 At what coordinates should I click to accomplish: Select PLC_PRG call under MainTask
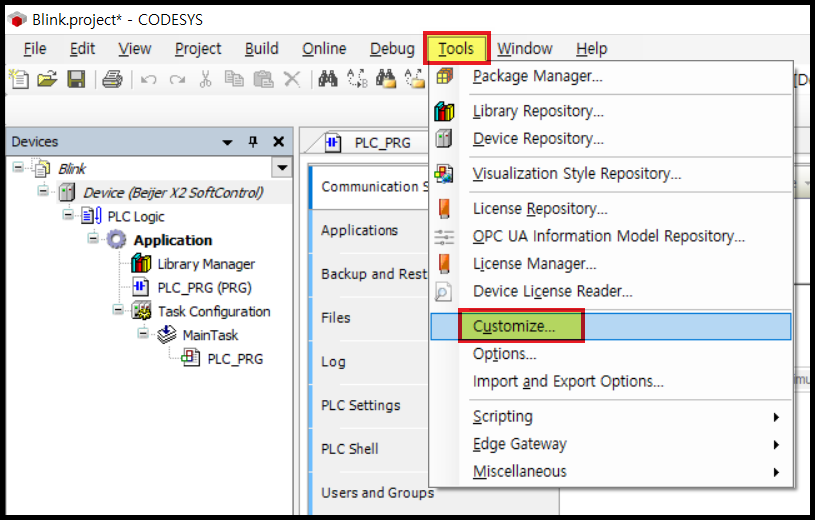(x=235, y=359)
